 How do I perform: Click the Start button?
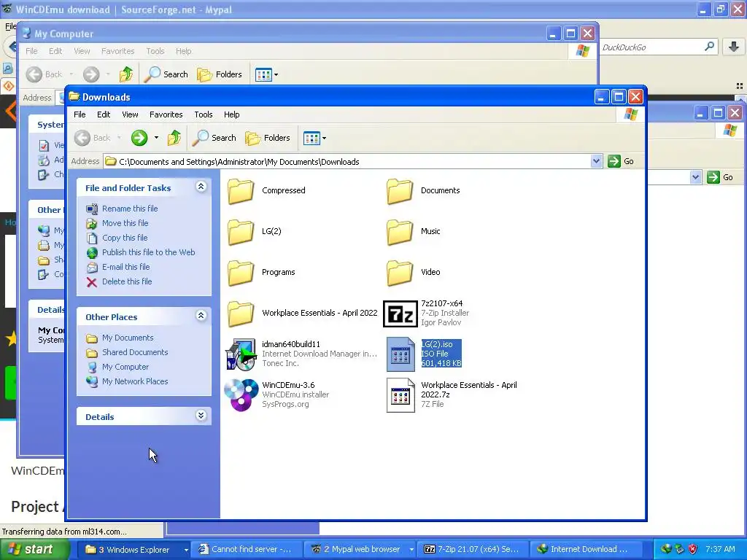[x=34, y=550]
